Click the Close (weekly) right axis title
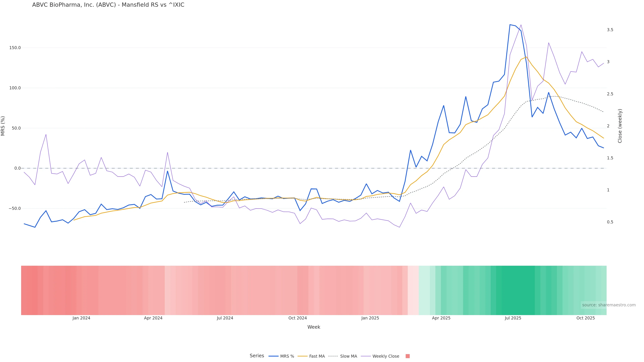This screenshot has width=644, height=362. (620, 126)
